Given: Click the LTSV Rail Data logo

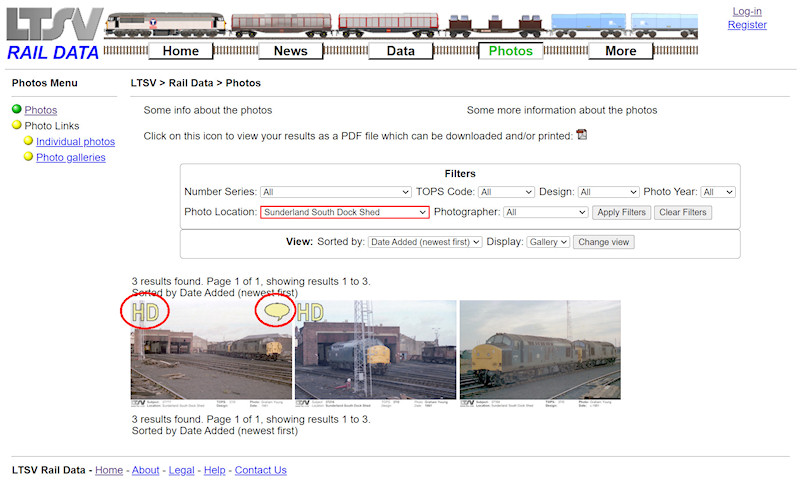Looking at the screenshot, I should click(55, 34).
